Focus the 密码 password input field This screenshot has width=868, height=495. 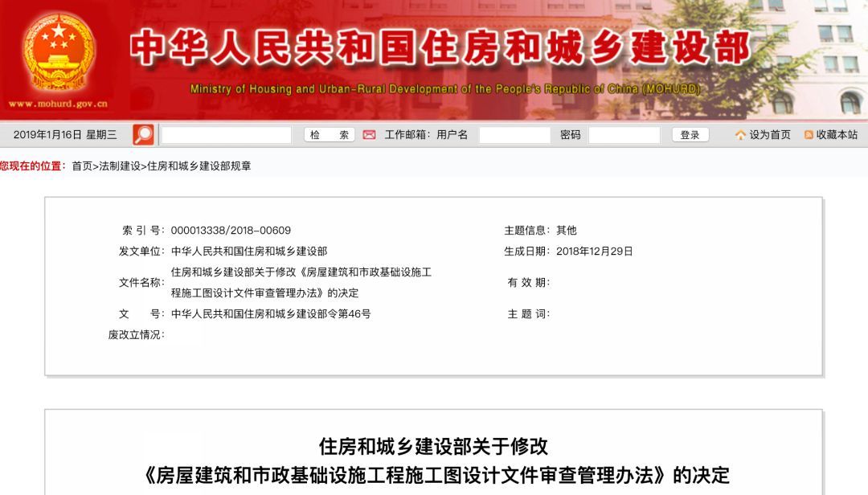(624, 134)
